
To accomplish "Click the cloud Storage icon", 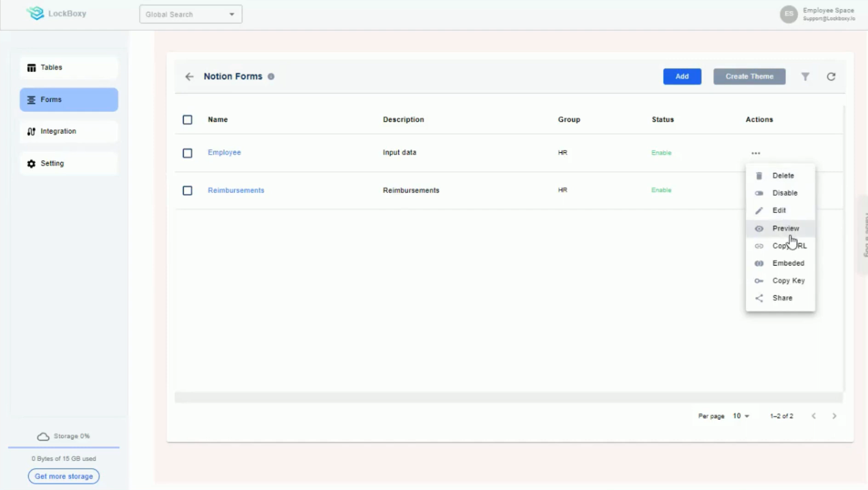I will (x=43, y=437).
